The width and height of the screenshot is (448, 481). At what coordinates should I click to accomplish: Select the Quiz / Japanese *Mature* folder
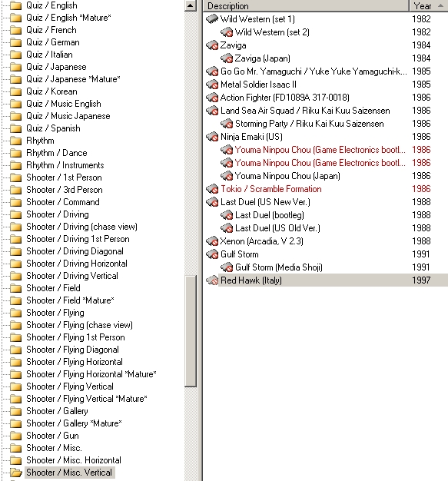coord(73,79)
